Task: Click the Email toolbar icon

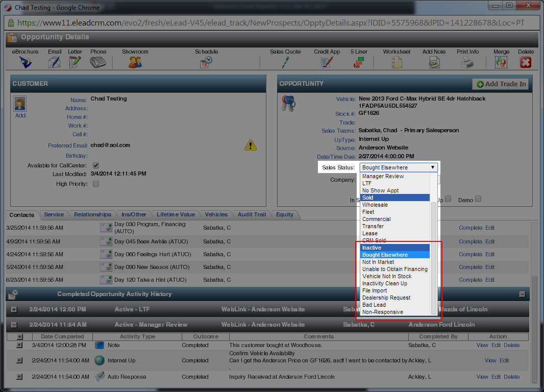Action: tap(54, 62)
